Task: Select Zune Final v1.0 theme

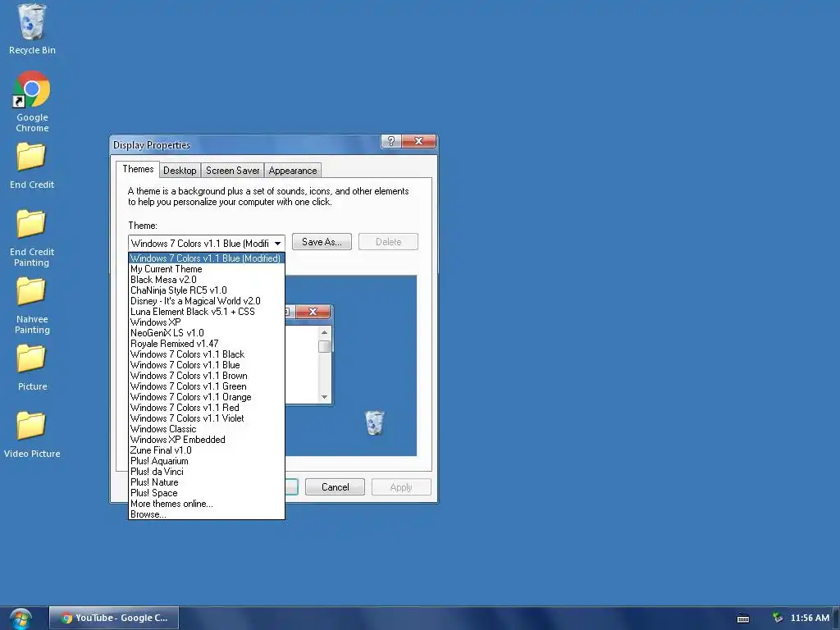Action: tap(206, 450)
